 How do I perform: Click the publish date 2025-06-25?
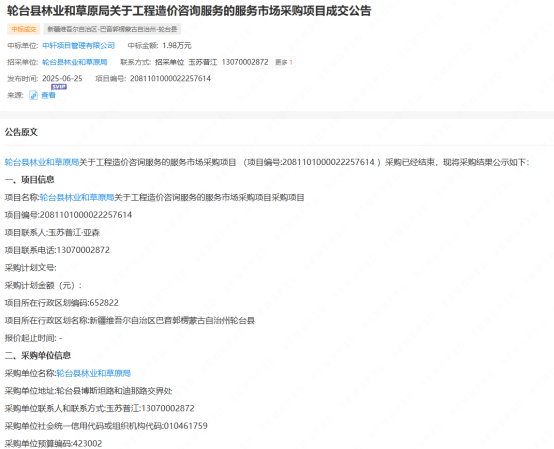(62, 78)
